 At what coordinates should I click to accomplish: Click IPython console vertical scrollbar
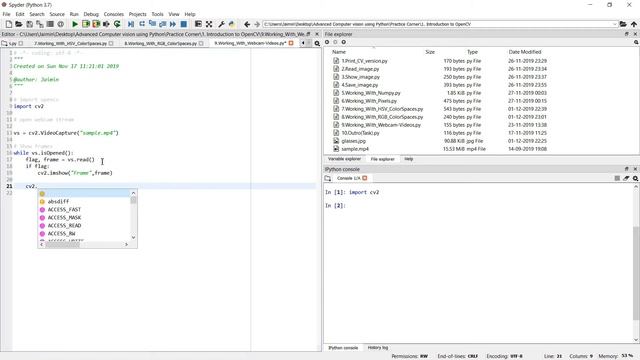click(x=636, y=273)
